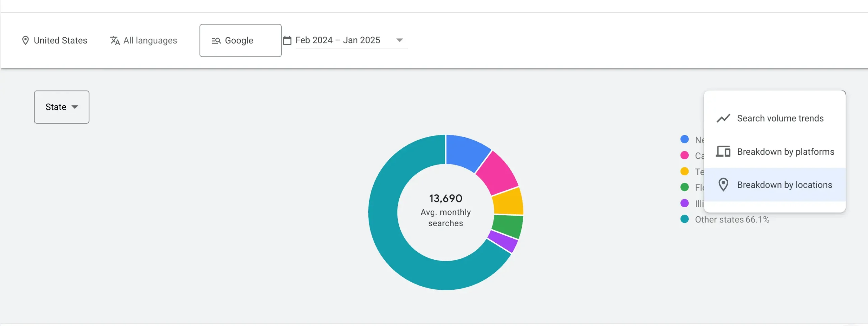The image size is (868, 326).
Task: Expand the date range dropdown arrow
Action: [x=399, y=40]
